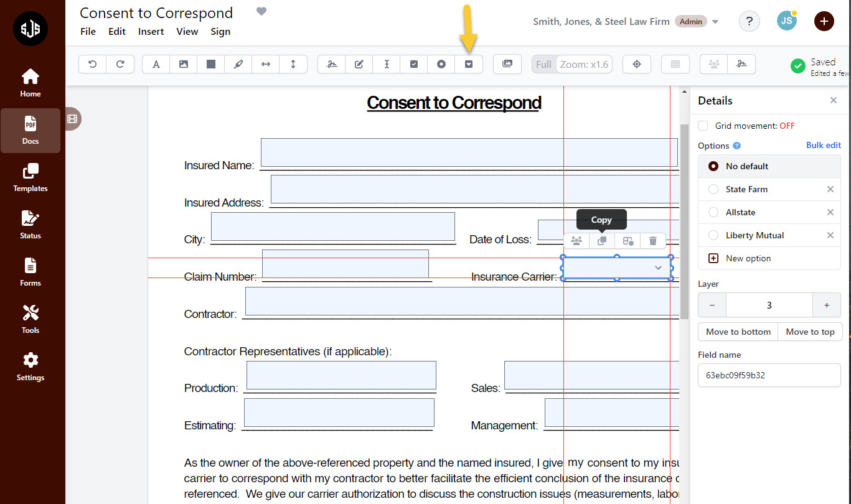The image size is (851, 504).
Task: Add an editable text field tool
Action: 359,64
